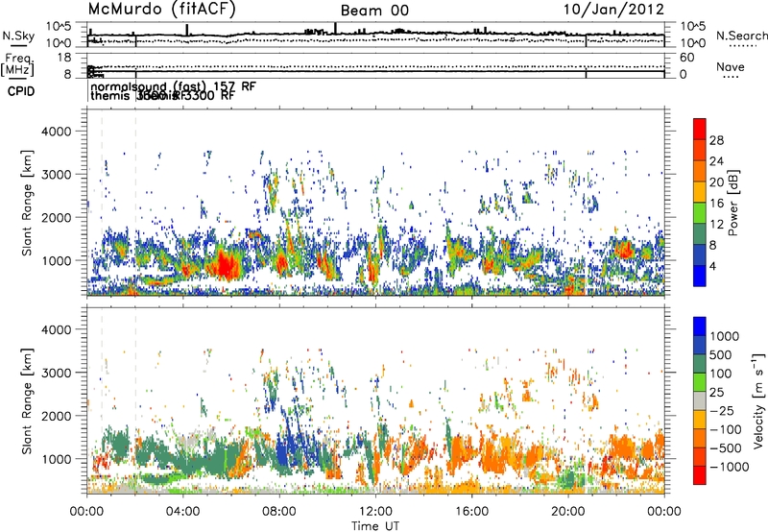Image resolution: width=768 pixels, height=532 pixels.
Task: Click the blue velocity patch near 08:00
Action: click(x=283, y=448)
